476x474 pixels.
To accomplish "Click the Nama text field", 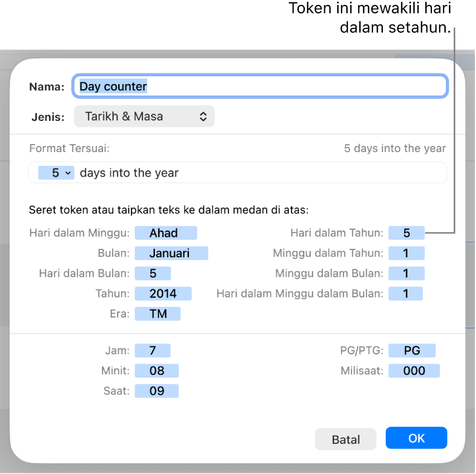I will (260, 86).
